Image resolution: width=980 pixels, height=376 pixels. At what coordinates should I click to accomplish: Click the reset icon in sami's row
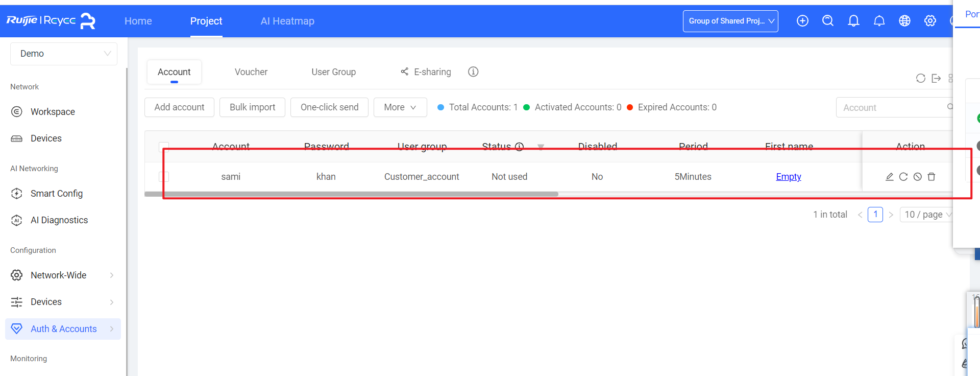coord(903,177)
